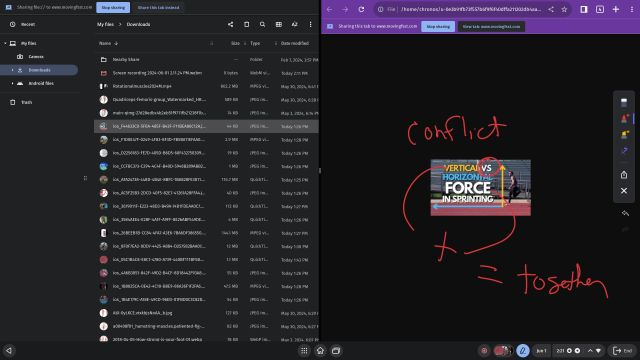
Task: Expand the Downloads tree arrow
Action: [12, 70]
